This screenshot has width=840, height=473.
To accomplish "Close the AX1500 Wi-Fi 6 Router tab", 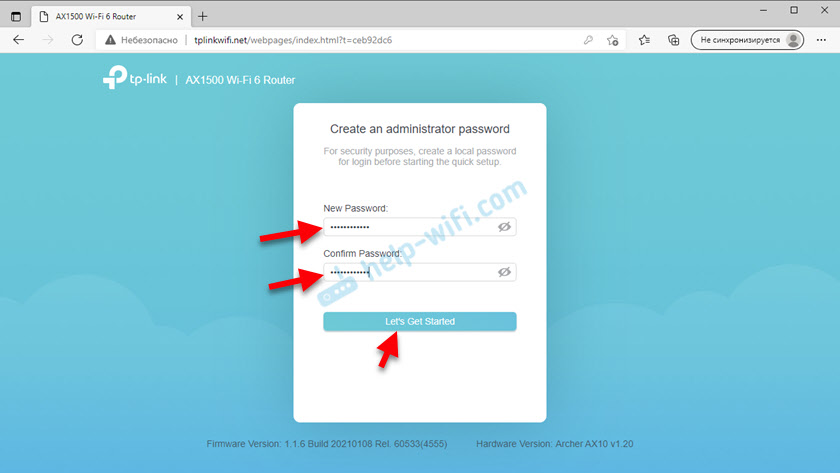I will [180, 17].
